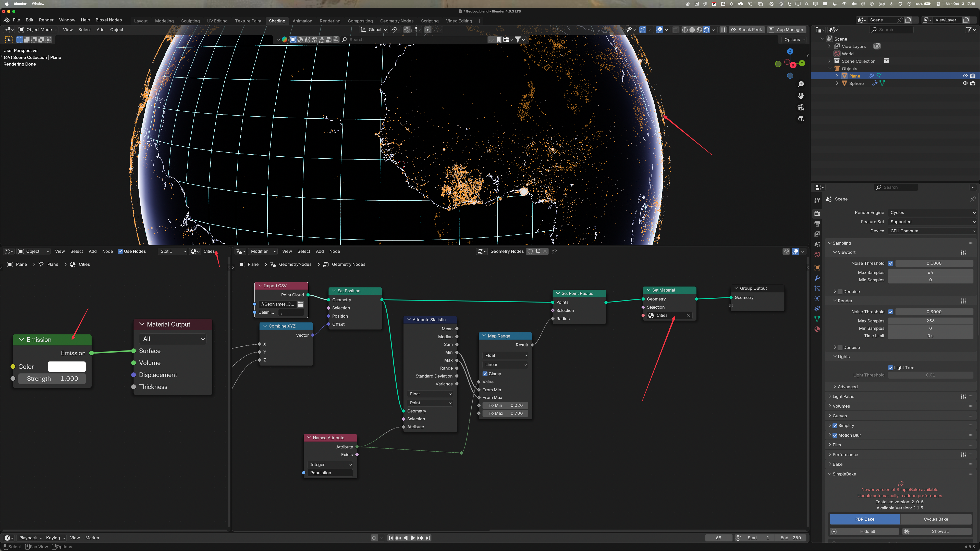Image resolution: width=980 pixels, height=551 pixels.
Task: Click the Named Attribute Population name field
Action: pos(330,473)
